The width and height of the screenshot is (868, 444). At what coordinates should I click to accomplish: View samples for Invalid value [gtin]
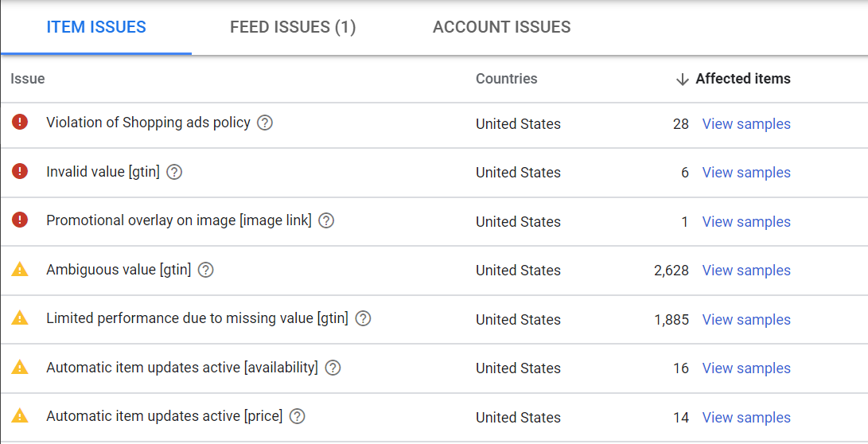(746, 173)
